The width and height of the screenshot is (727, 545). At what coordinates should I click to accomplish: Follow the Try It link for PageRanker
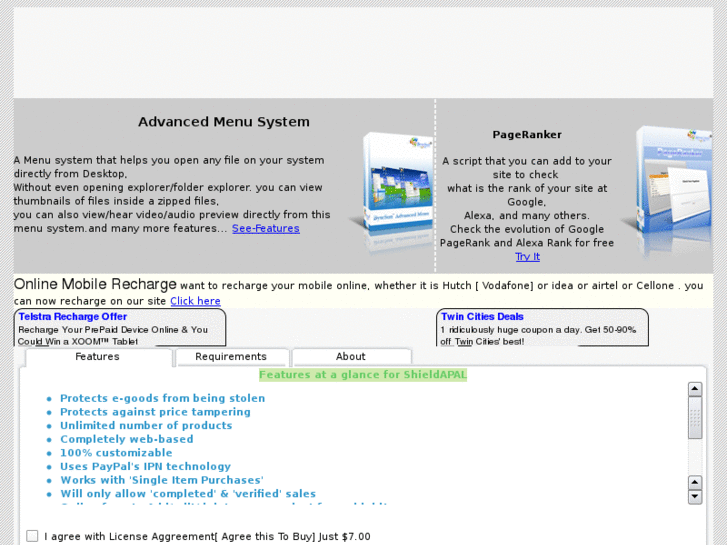[x=528, y=256]
